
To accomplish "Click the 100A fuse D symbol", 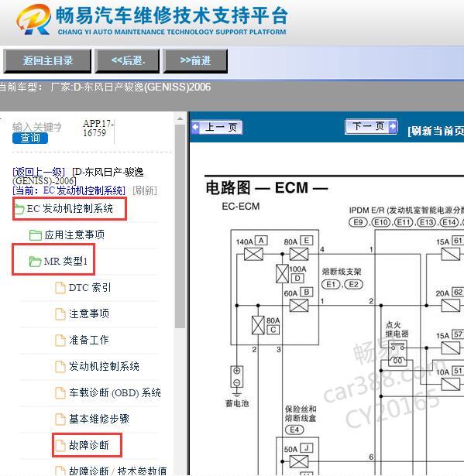I will click(x=282, y=274).
